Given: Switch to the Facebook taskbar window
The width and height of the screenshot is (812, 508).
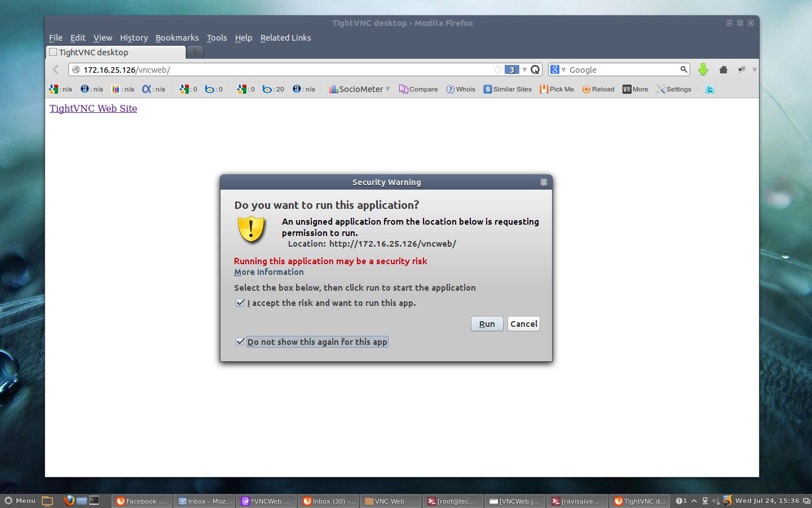Looking at the screenshot, I should [x=142, y=501].
